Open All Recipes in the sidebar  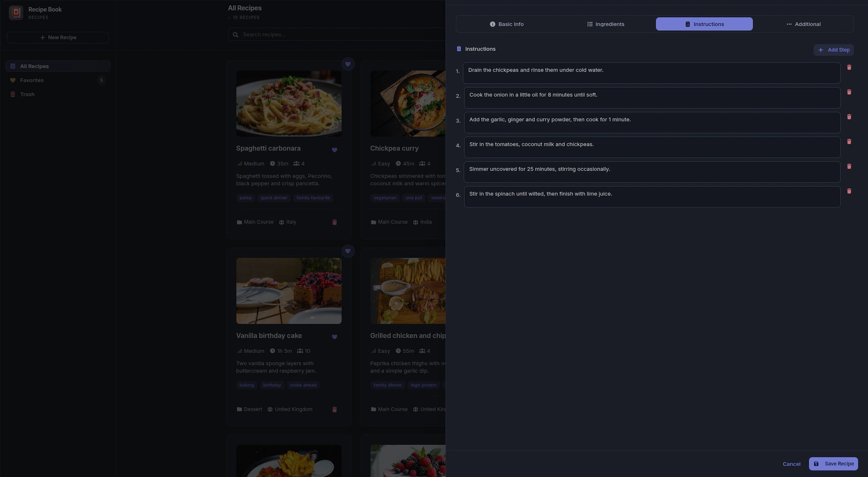click(x=58, y=66)
